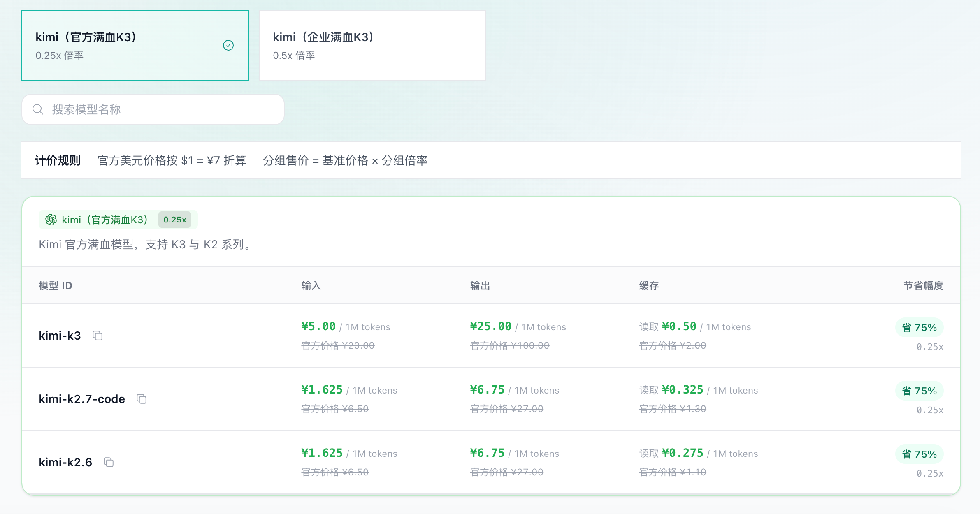Click the description Kimi 官方满血模型 text
980x514 pixels.
[x=146, y=244]
